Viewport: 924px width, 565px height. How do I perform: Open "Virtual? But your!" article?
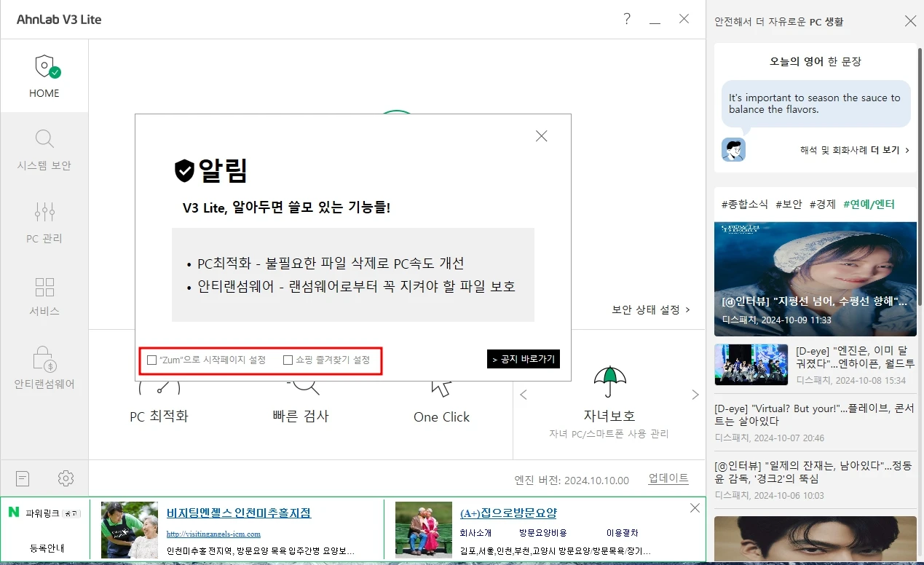815,414
